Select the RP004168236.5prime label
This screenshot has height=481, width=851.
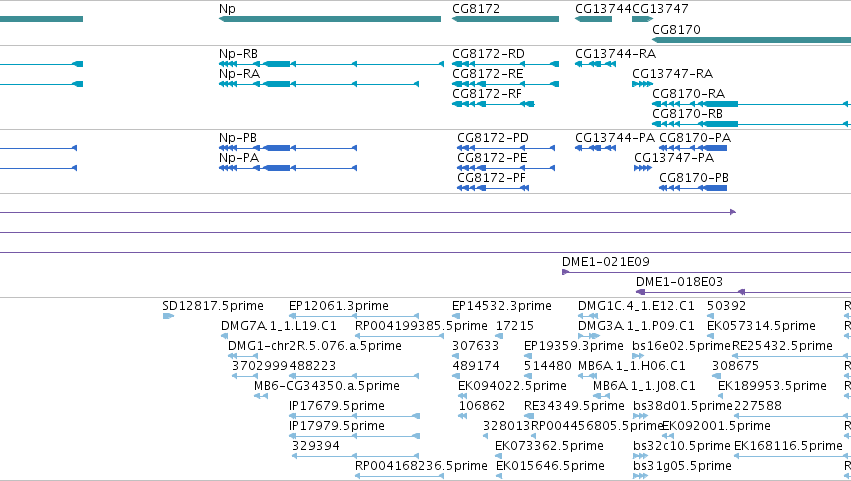(x=421, y=467)
